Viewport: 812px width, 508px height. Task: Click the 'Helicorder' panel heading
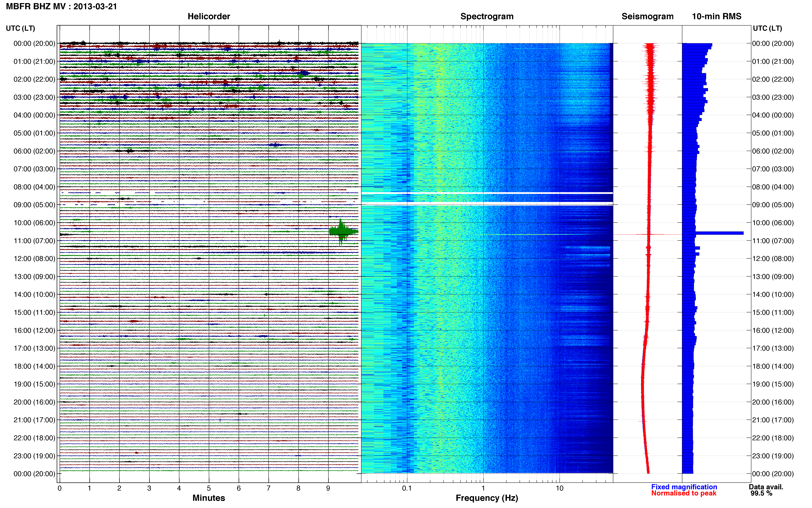click(209, 16)
